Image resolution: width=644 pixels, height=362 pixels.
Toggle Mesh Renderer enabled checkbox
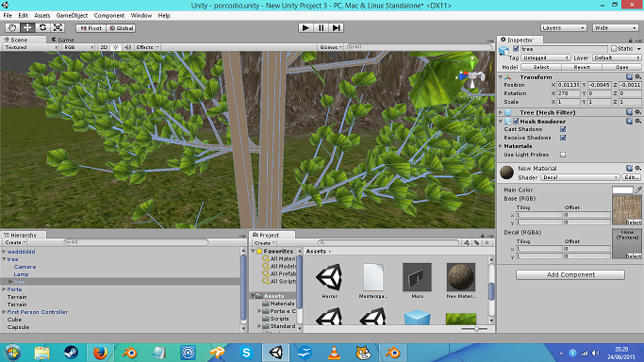[516, 122]
